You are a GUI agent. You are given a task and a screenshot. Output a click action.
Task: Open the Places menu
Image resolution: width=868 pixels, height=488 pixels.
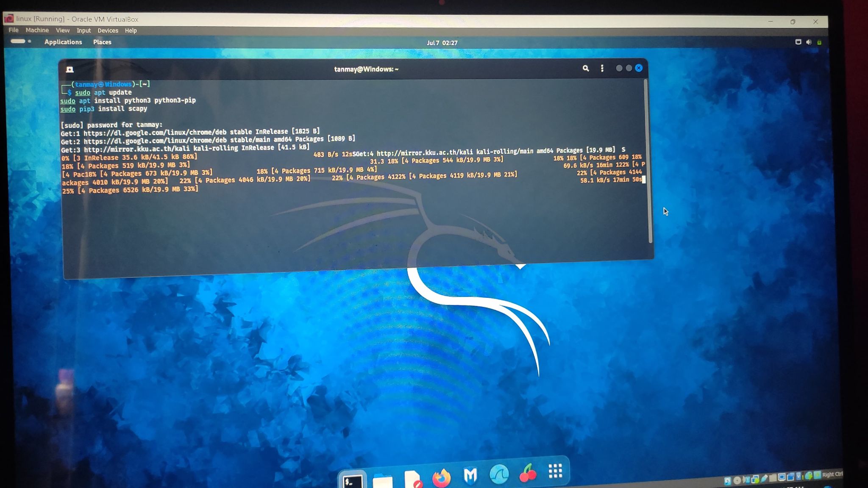tap(102, 42)
